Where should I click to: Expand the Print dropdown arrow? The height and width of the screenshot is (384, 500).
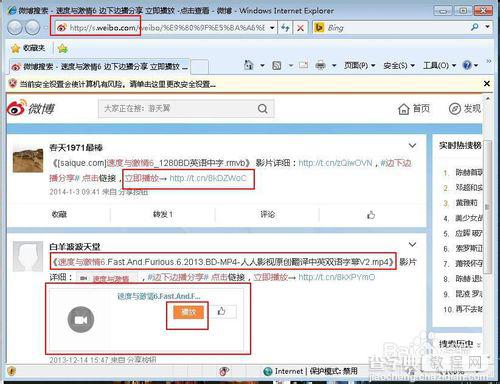334,65
